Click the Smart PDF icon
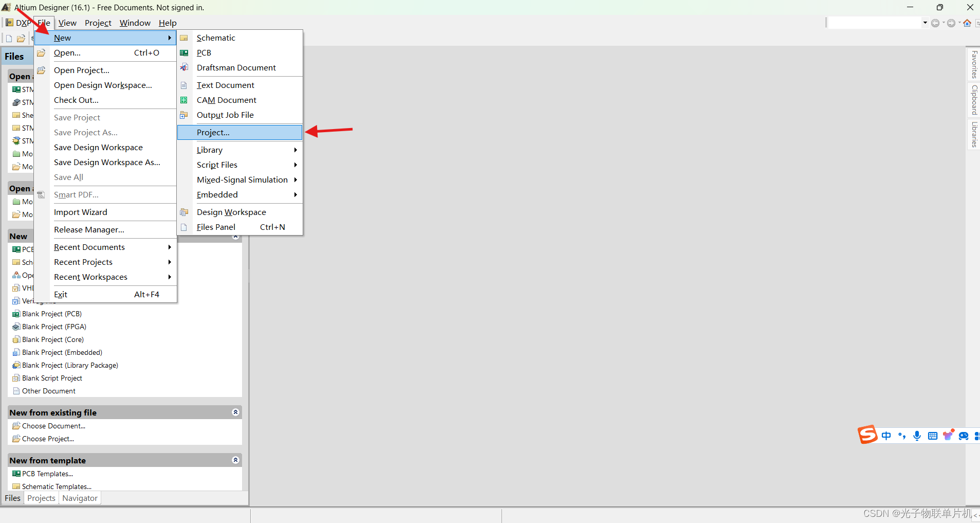Screen dimensions: 980x523 click(41, 195)
